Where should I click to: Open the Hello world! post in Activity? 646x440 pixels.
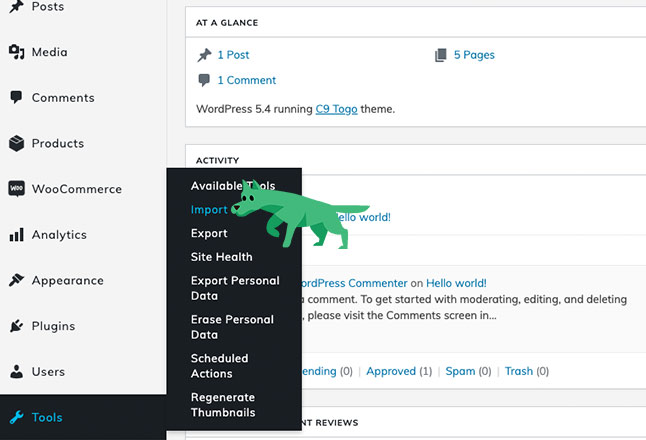(x=363, y=217)
